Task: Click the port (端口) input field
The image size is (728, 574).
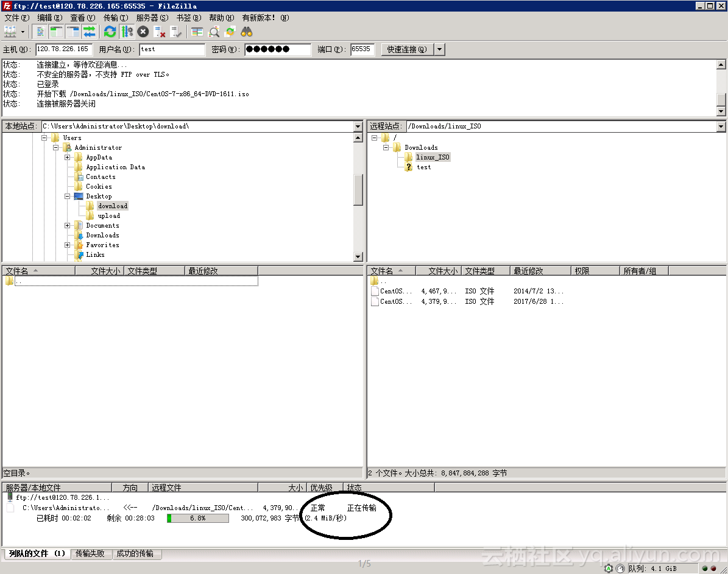Action: (362, 49)
